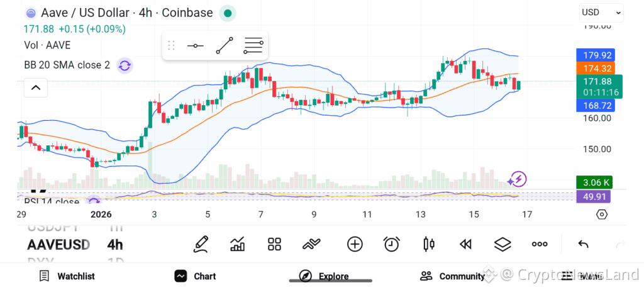Viewport: 644px width, 290px height.
Task: Add a symbol with the plus icon
Action: point(355,244)
